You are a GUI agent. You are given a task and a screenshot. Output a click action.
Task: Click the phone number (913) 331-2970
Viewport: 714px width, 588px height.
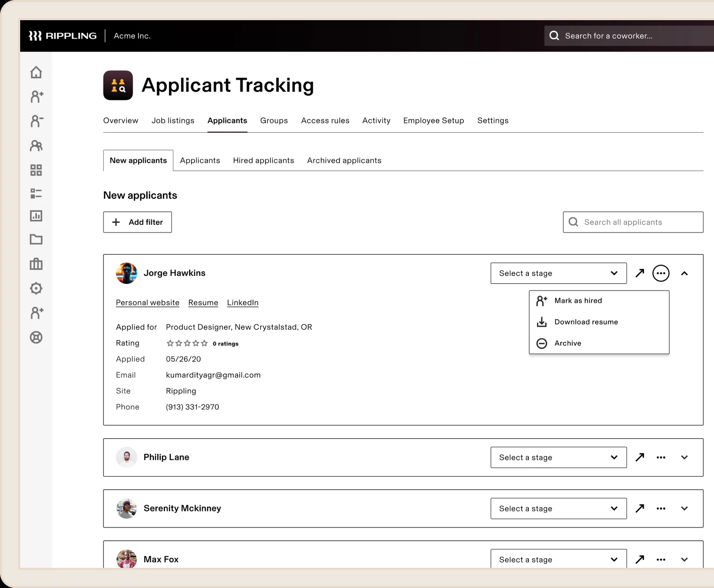[x=193, y=407]
